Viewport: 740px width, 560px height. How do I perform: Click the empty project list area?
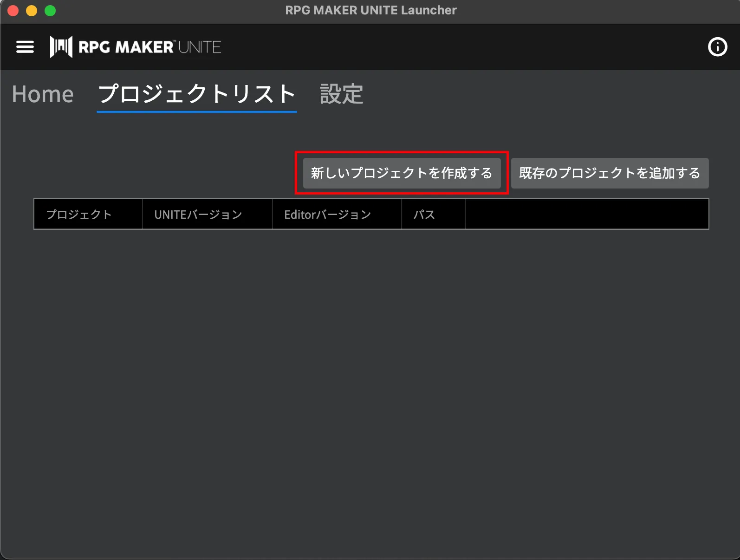pyautogui.click(x=370, y=371)
